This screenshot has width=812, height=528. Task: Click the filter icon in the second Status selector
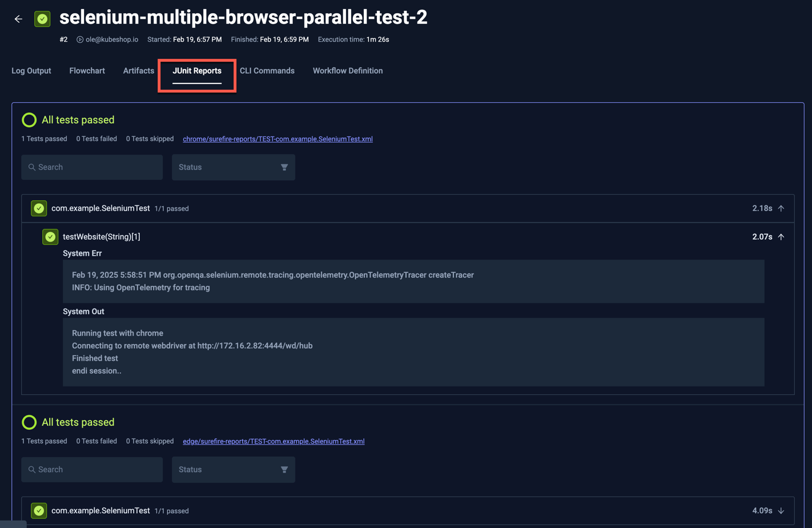click(284, 469)
